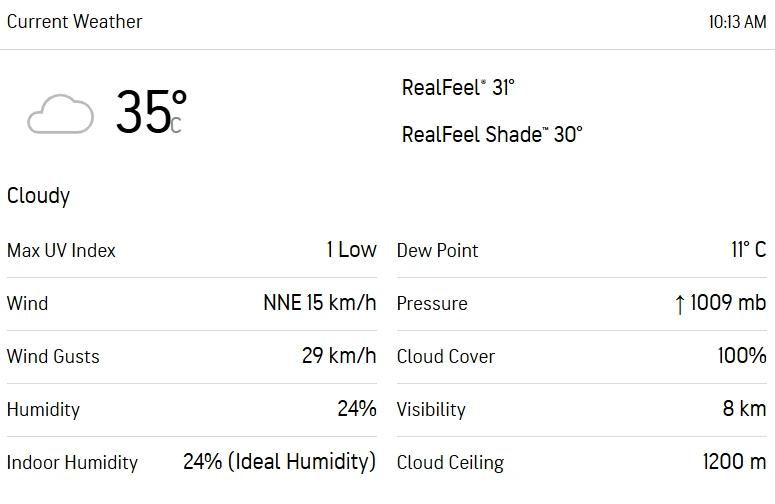Screen dimensions: 775x504
Task: Click the pressure rising arrow icon
Action: (x=680, y=304)
